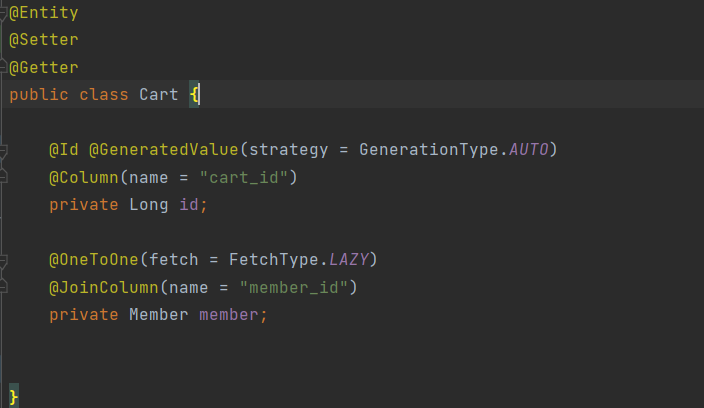Click the capitalized Member type name

[x=158, y=315]
